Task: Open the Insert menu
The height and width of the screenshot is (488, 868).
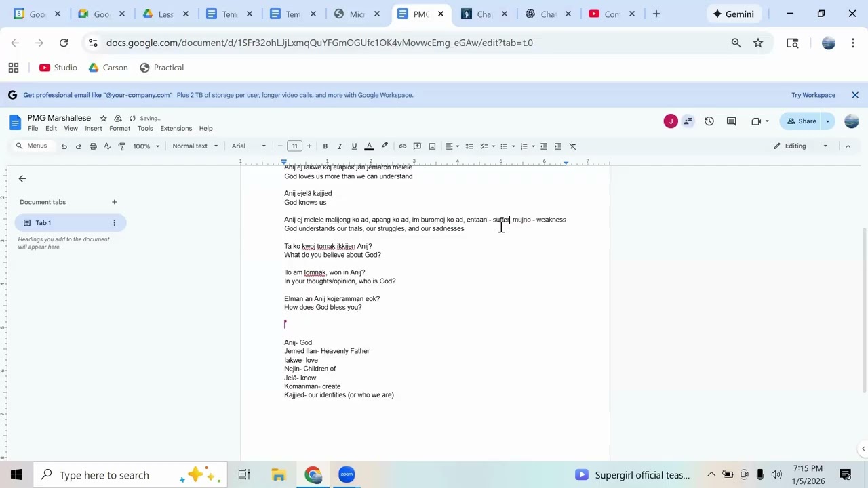Action: 94,129
